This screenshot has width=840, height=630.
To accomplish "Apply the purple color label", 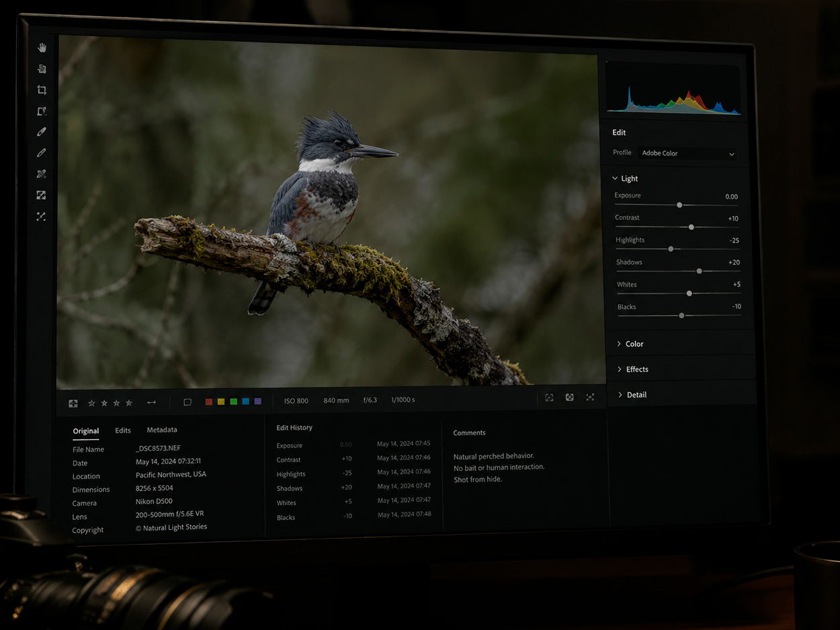I will click(258, 401).
